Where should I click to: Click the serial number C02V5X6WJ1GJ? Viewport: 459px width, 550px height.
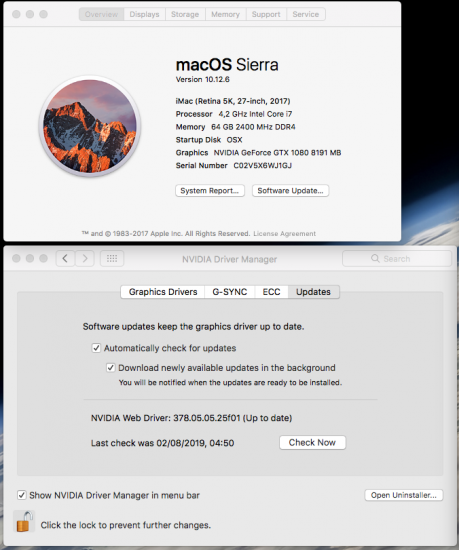pyautogui.click(x=263, y=166)
